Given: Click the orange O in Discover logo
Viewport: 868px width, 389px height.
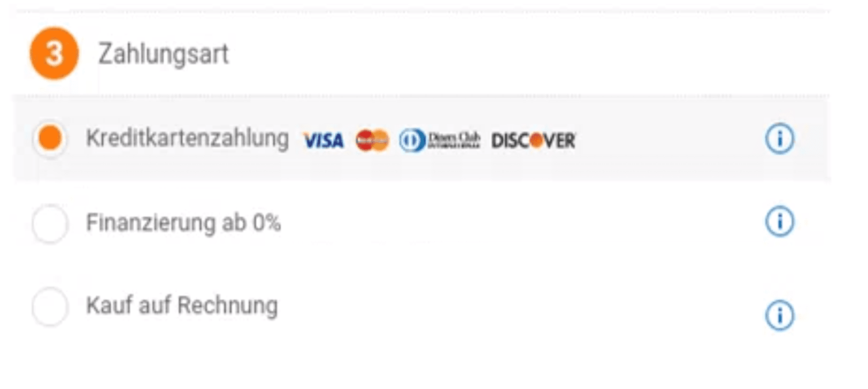Looking at the screenshot, I should (536, 141).
